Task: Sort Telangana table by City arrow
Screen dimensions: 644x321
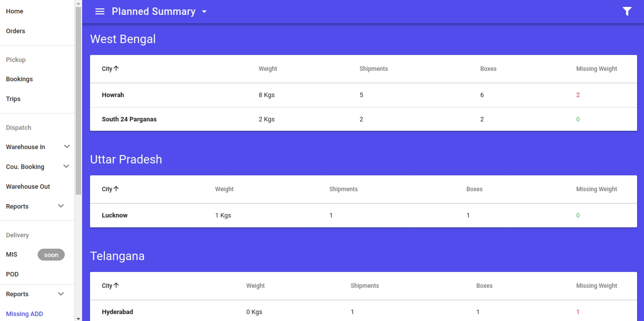Action: (x=116, y=285)
